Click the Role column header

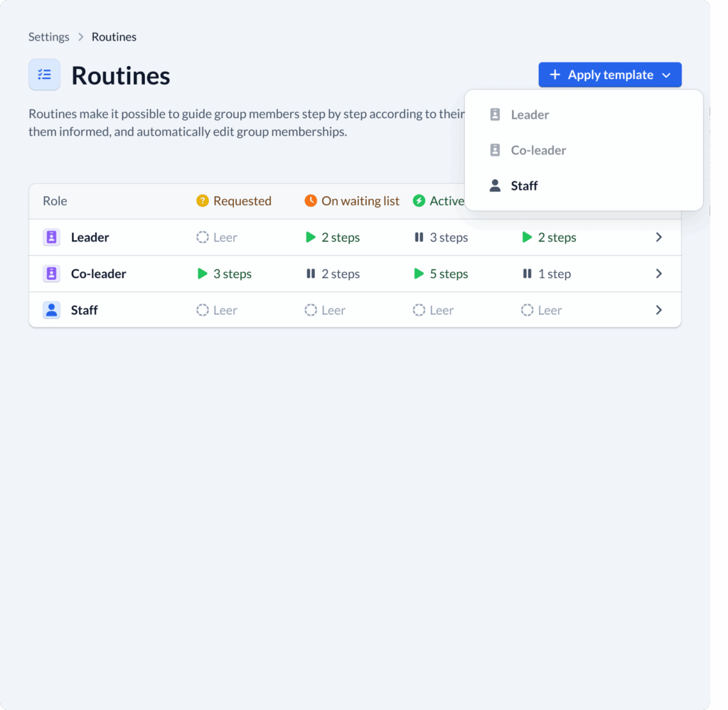(55, 200)
